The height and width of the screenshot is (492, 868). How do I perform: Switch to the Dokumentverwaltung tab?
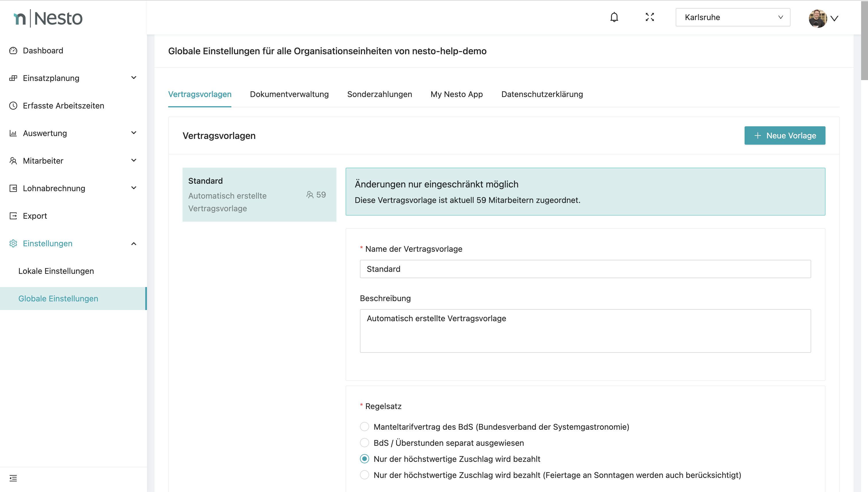click(289, 94)
